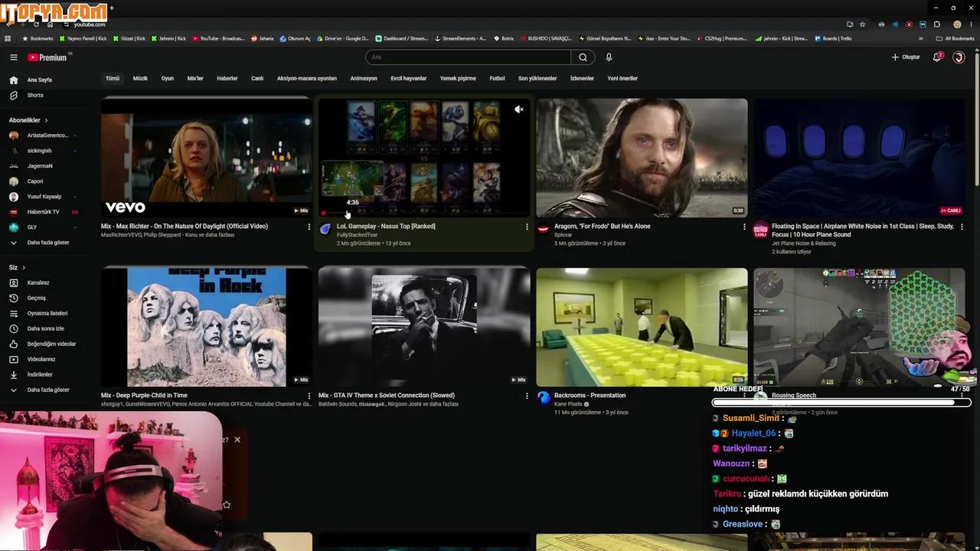Image resolution: width=980 pixels, height=551 pixels.
Task: Select the Tümü filter chip
Action: pos(113,78)
